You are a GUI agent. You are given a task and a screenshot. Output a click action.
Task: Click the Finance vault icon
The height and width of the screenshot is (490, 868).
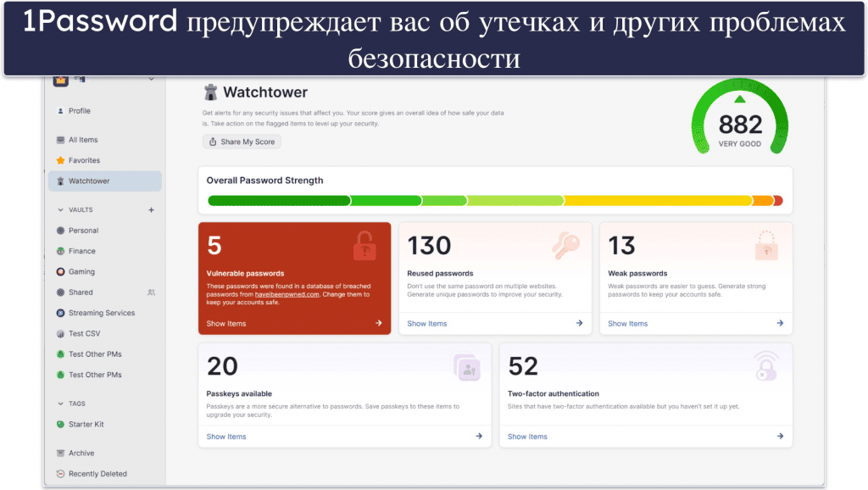point(60,252)
